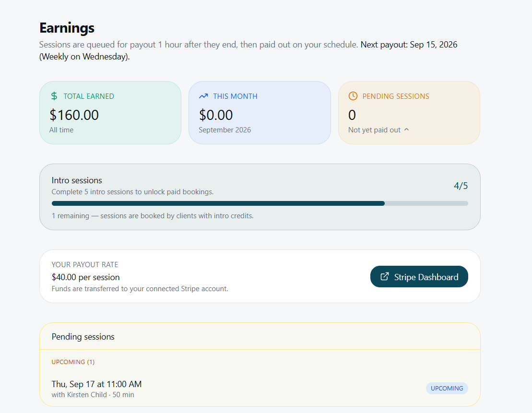
Task: Click the Earnings page heading
Action: 67,28
